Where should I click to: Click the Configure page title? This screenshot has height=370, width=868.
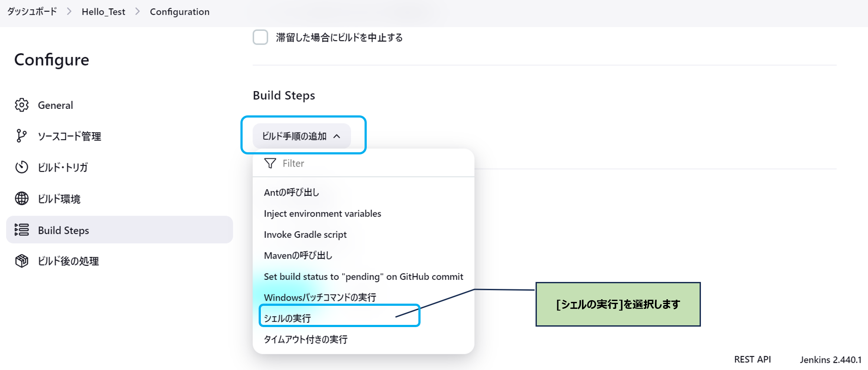tap(52, 60)
